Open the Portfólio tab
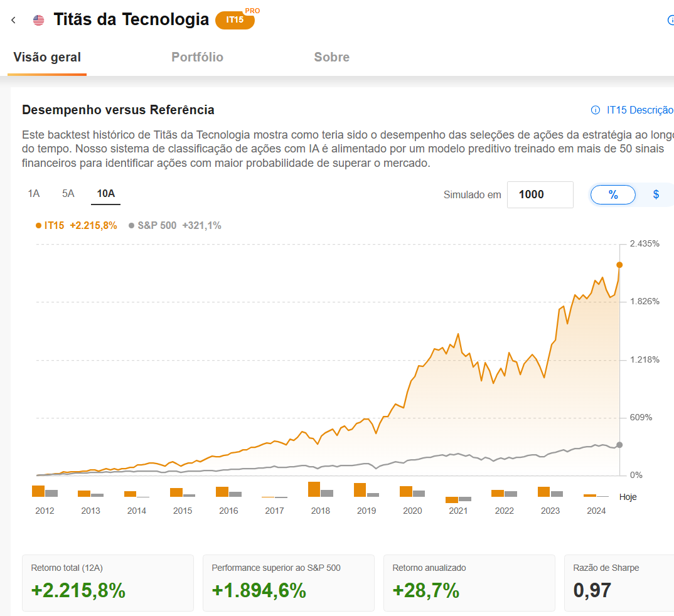674x616 pixels. 197,57
